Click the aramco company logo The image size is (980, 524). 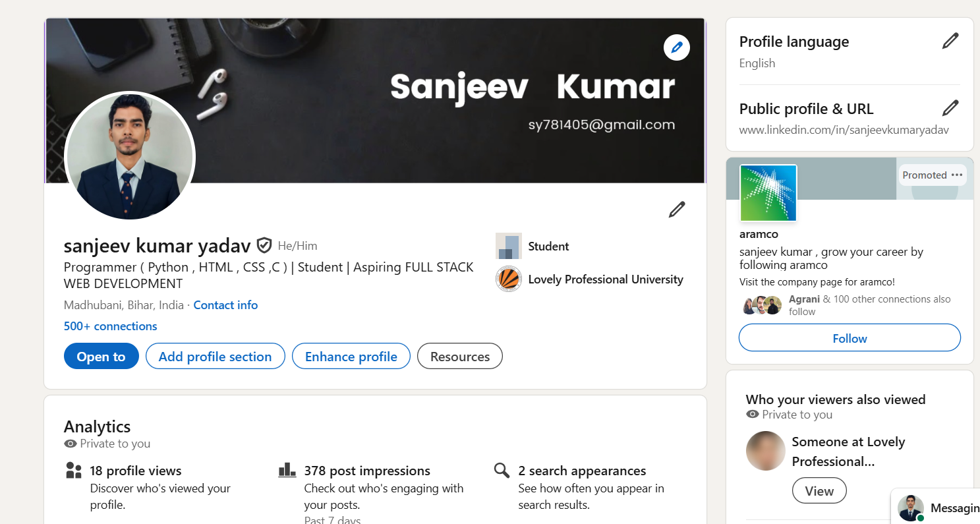[768, 193]
